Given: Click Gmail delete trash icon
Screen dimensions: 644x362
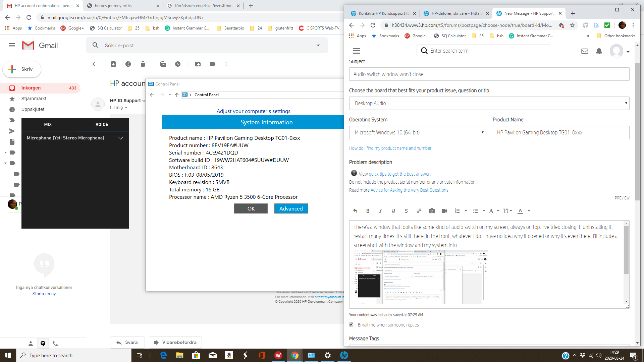Looking at the screenshot, I should tap(143, 64).
